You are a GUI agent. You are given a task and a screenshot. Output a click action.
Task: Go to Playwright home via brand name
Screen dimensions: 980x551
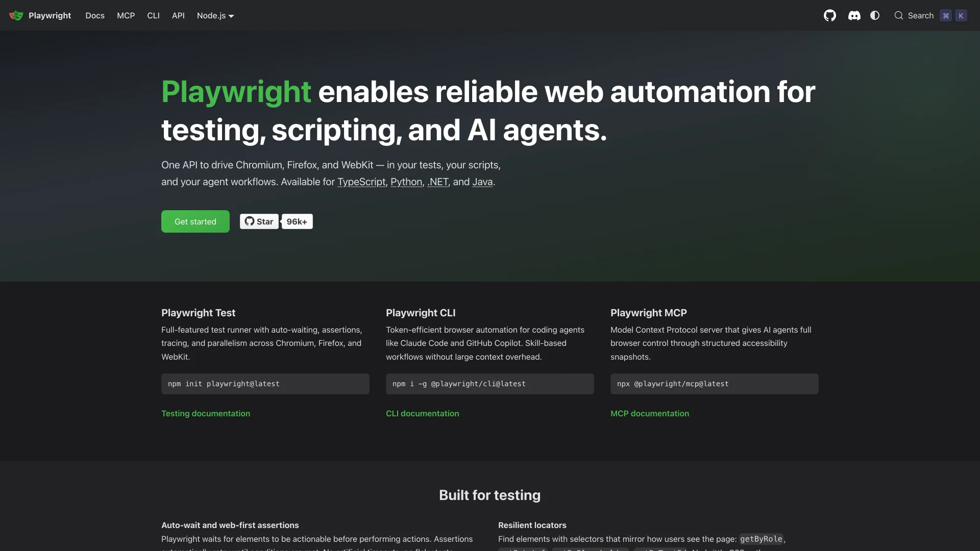click(50, 15)
